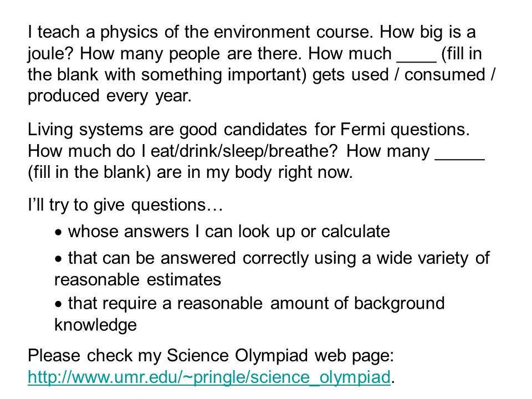
Task: Click the words 'reasonable estimates'
Action: click(138, 280)
